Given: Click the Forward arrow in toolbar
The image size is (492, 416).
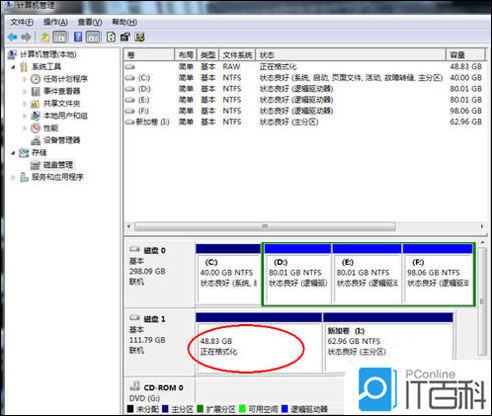Looking at the screenshot, I should 26,37.
